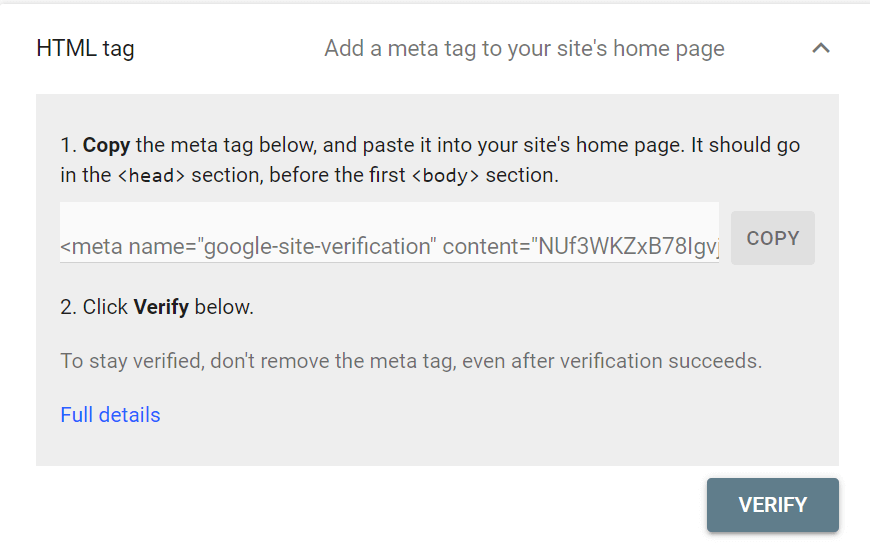Click the <body> code text

(x=445, y=176)
